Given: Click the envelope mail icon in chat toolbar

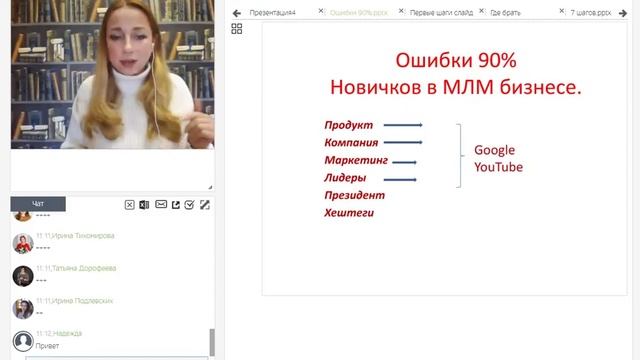Looking at the screenshot, I should [161, 204].
